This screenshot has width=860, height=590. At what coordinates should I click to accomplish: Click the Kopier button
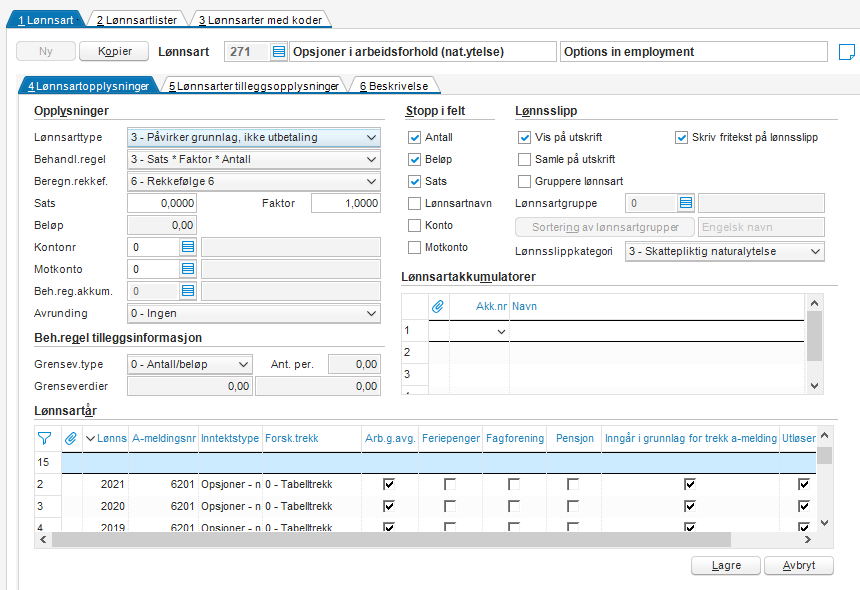(x=114, y=51)
